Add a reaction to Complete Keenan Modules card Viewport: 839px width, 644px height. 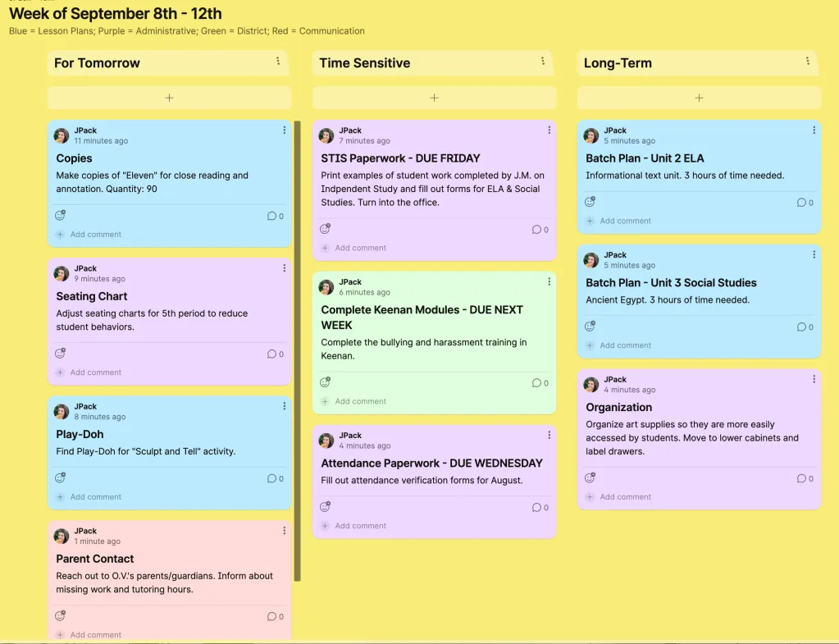[x=326, y=382]
